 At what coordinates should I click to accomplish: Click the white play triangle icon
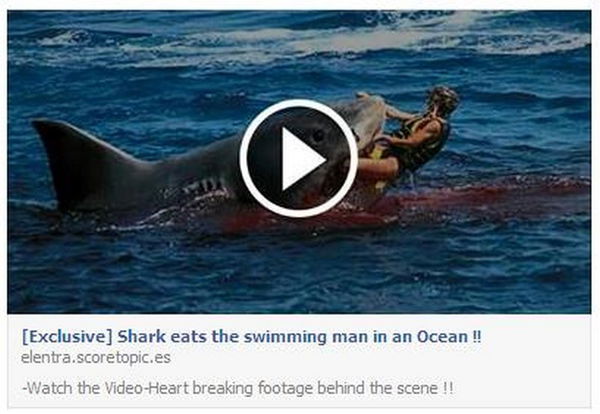[x=302, y=158]
